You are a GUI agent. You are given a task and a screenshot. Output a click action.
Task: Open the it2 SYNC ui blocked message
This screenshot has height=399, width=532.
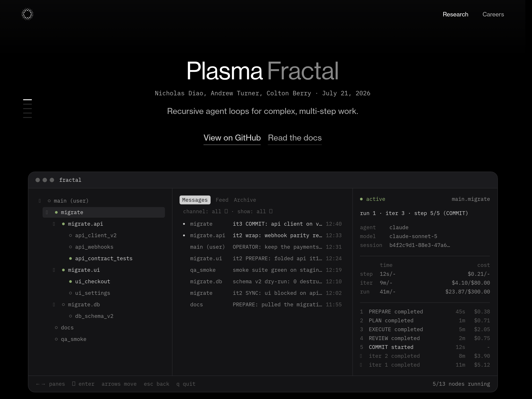[262, 293]
